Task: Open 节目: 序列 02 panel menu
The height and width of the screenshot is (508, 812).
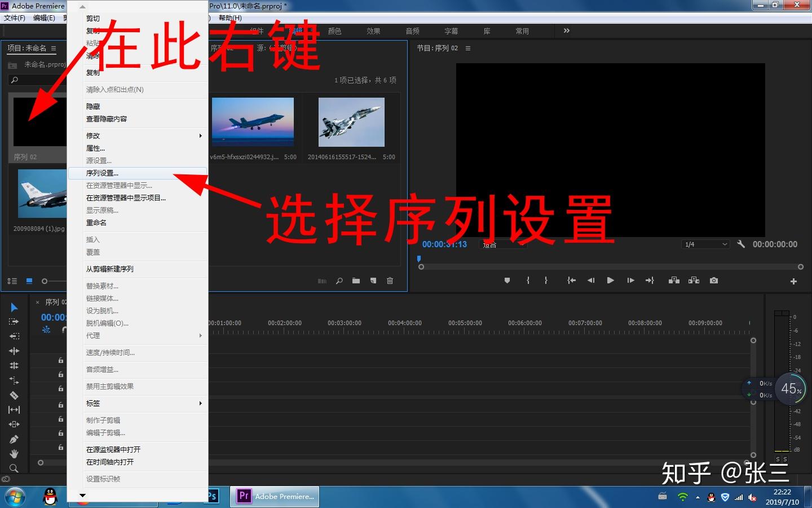Action: [468, 49]
